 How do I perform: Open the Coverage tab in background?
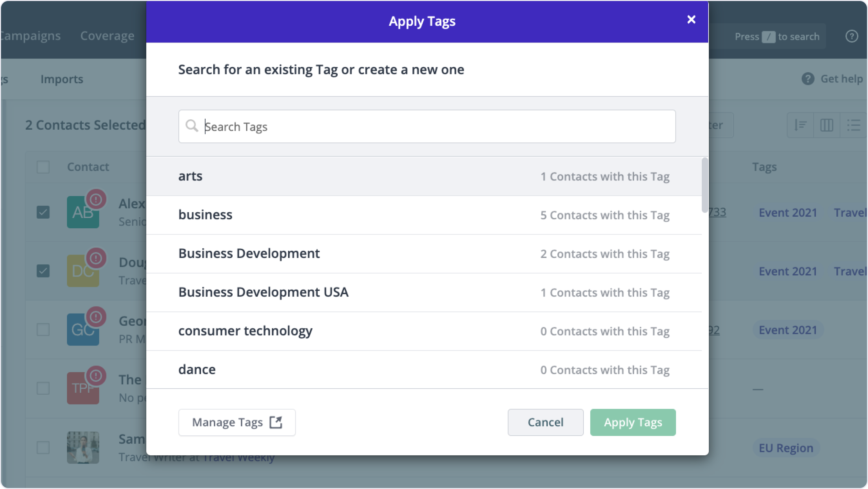[107, 36]
